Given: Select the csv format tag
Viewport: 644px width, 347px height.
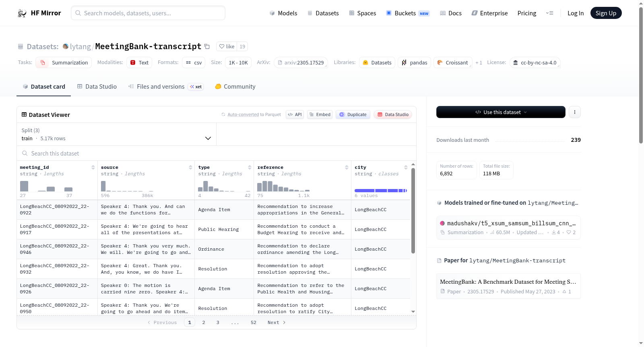Looking at the screenshot, I should [194, 62].
